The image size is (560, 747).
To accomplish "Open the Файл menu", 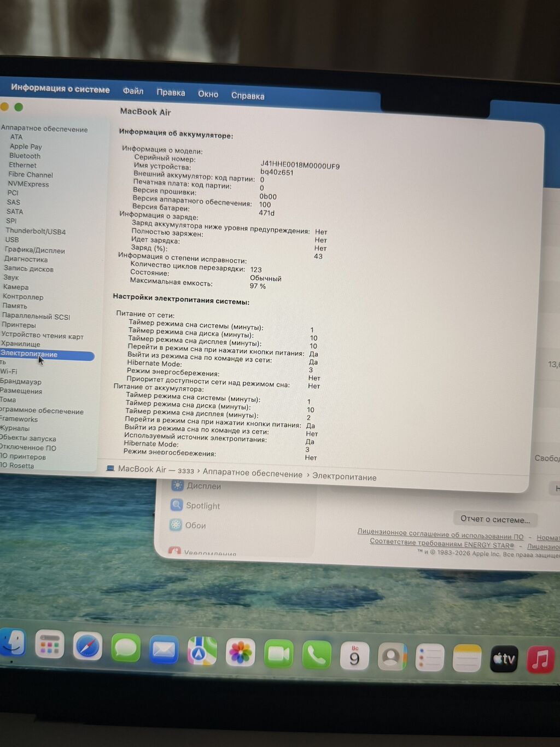I will [133, 91].
